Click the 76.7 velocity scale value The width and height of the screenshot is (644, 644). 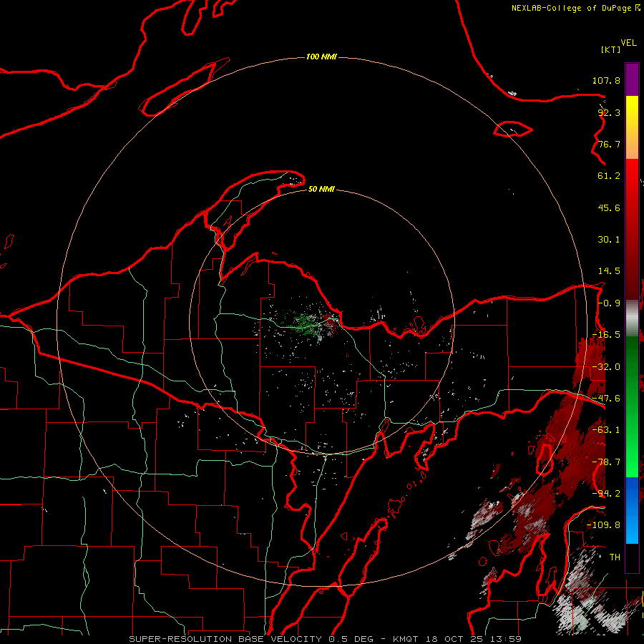click(609, 144)
